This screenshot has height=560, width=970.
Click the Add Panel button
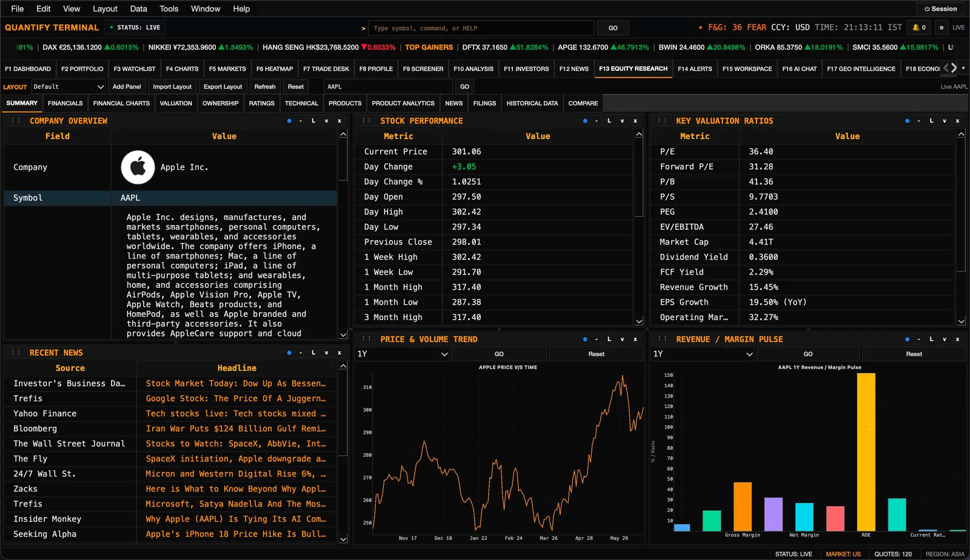click(x=127, y=87)
